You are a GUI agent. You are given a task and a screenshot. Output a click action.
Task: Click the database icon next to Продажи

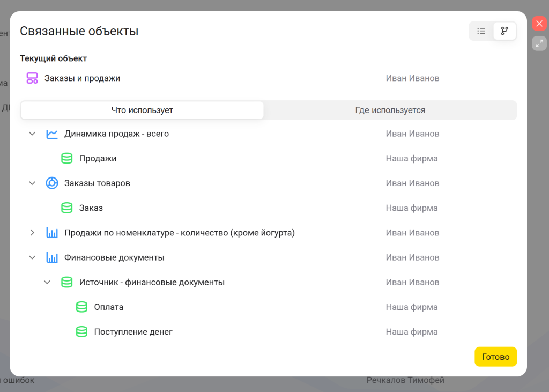pos(67,158)
